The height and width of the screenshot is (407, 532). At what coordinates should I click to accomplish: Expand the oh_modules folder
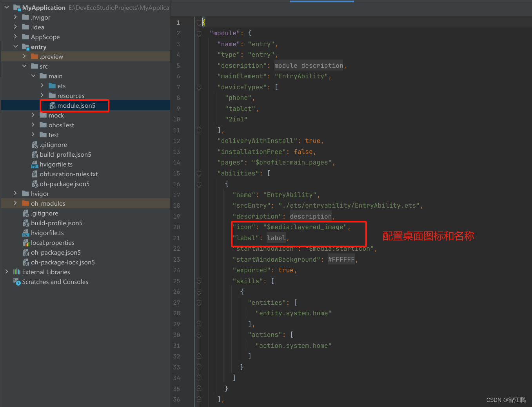pyautogui.click(x=15, y=203)
